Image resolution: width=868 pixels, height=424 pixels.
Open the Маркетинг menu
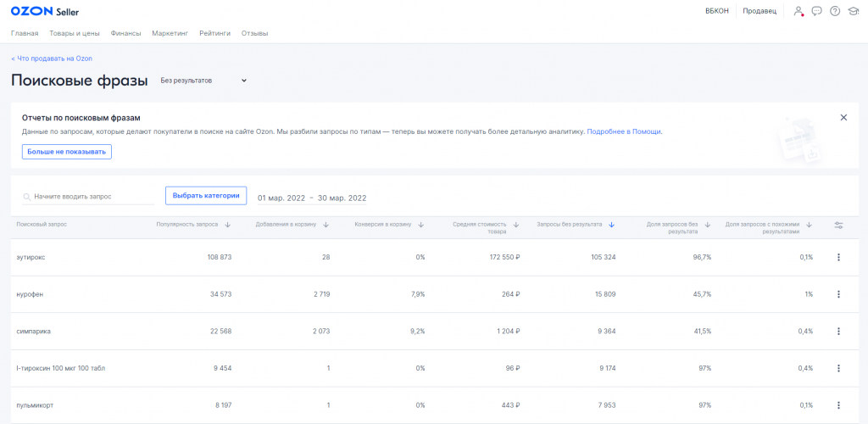click(x=170, y=33)
